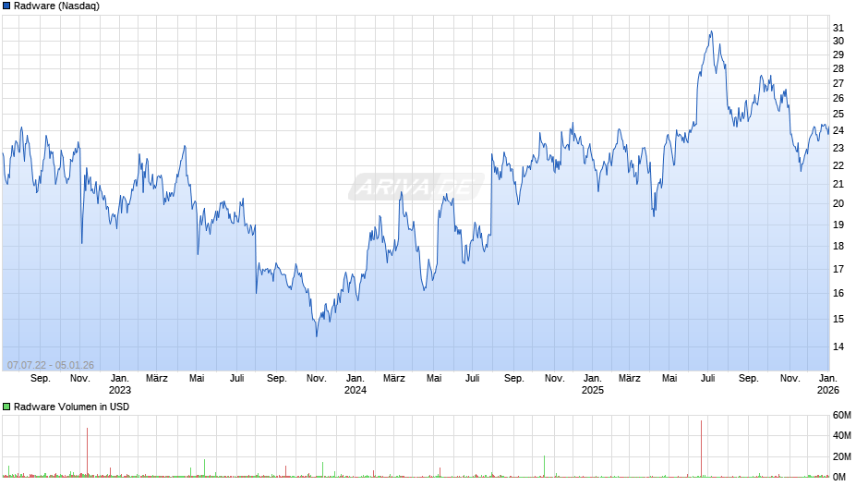Click the 'Jan. 2026' time axis label
868x486 pixels.
pos(828,384)
